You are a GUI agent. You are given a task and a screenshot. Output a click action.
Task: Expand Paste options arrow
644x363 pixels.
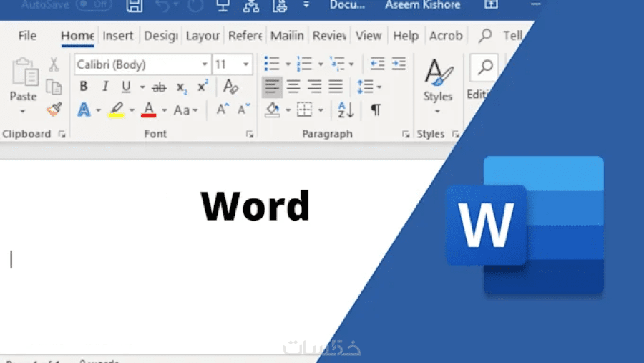[x=23, y=111]
